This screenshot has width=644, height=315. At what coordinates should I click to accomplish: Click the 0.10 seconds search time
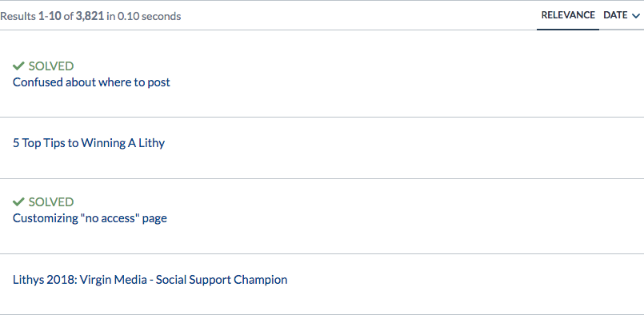click(150, 17)
